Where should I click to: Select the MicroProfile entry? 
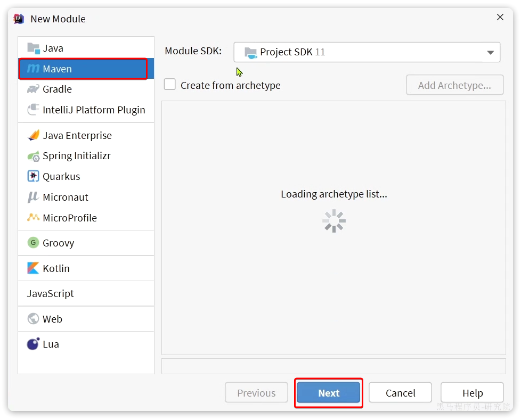pos(86,218)
